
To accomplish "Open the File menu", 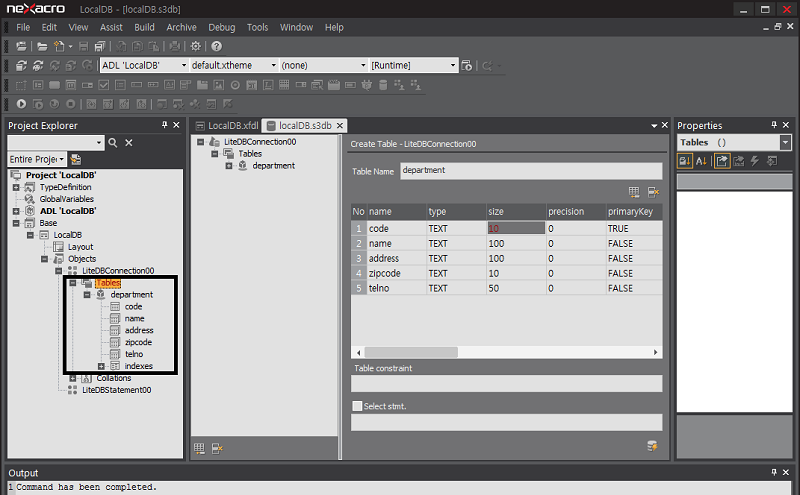I will tap(23, 28).
